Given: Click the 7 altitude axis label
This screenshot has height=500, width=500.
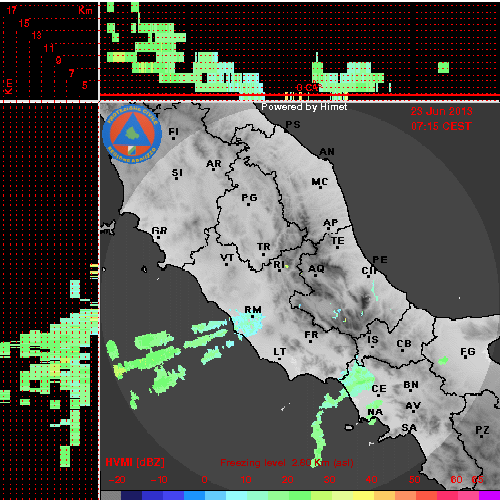Looking at the screenshot, I should tap(72, 73).
